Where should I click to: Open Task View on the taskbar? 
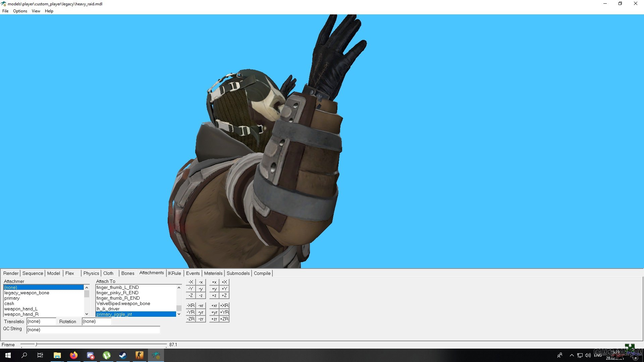point(40,355)
